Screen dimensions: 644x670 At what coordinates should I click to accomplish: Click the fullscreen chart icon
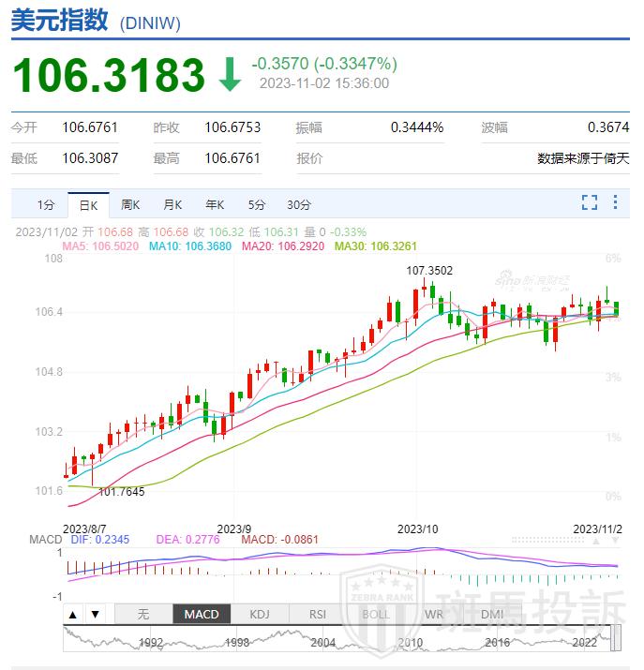tap(590, 202)
